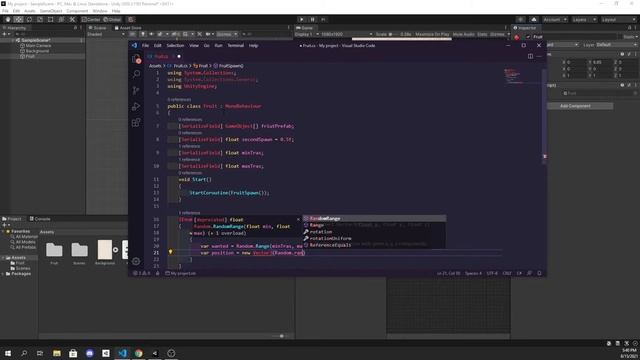Image resolution: width=640 pixels, height=360 pixels.
Task: Open Scene Gizmos dropdown
Action: click(x=227, y=34)
